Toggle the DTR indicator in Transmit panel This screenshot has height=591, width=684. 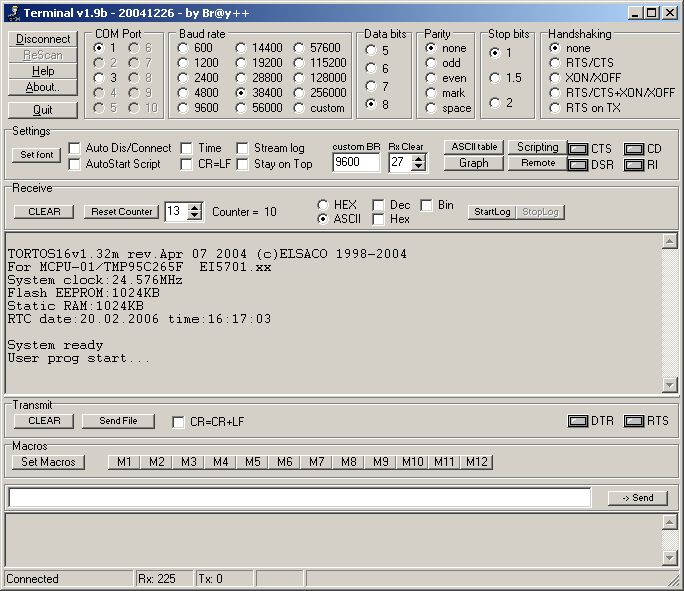tap(577, 421)
